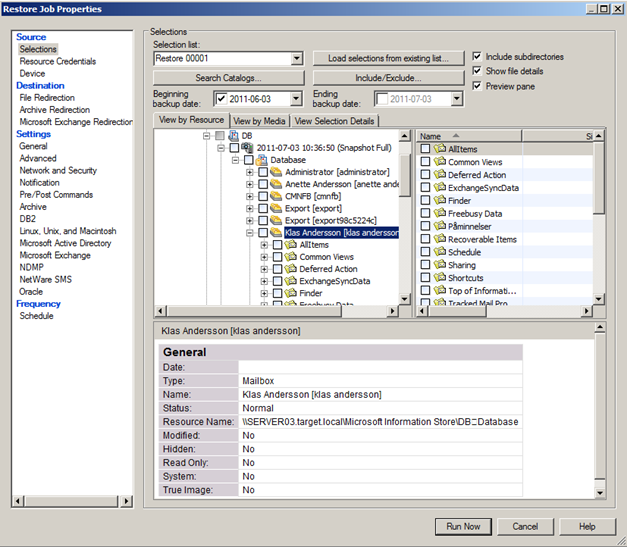Click the Finder folder icon in tree

[291, 293]
